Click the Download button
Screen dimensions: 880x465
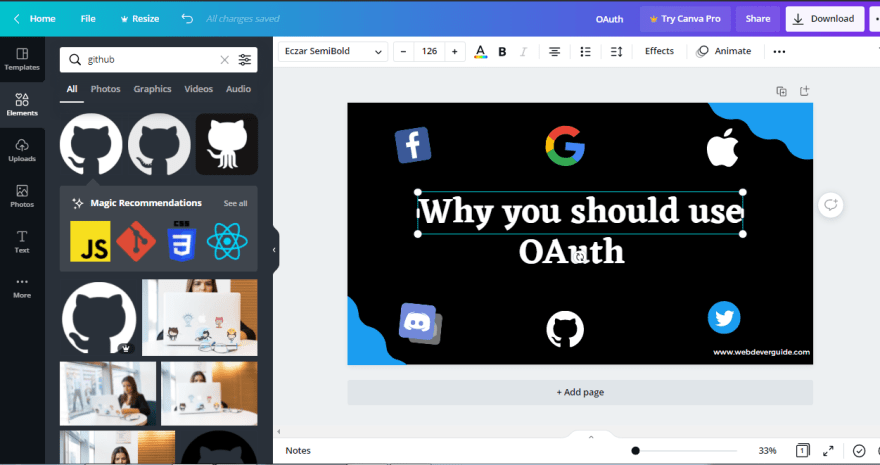coord(824,19)
